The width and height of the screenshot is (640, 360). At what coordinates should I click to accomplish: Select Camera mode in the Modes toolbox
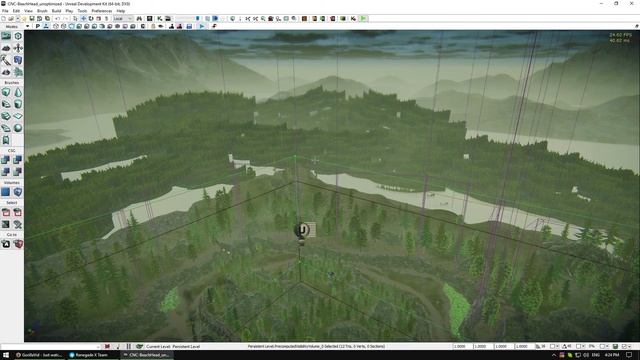click(6, 36)
